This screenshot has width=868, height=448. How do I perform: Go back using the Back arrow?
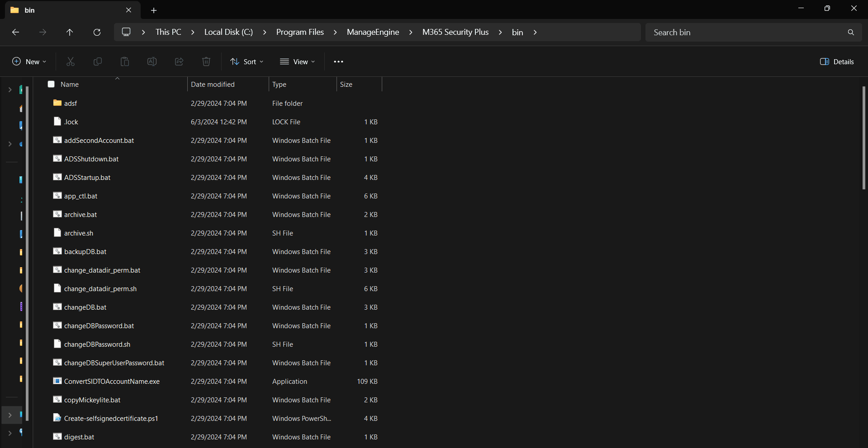click(15, 32)
